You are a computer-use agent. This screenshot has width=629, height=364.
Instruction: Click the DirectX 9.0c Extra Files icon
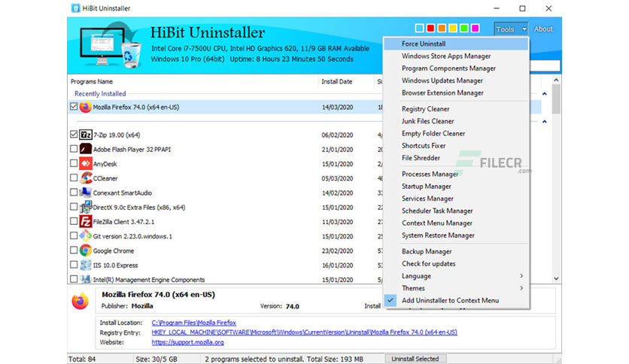point(86,207)
